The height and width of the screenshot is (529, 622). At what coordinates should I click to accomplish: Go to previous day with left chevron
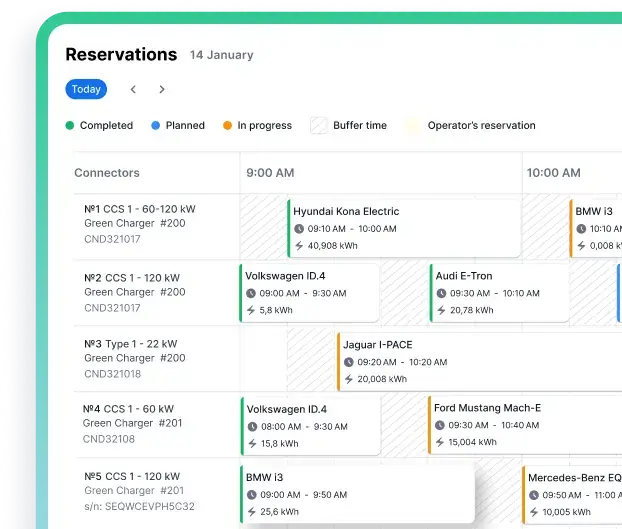click(x=133, y=90)
